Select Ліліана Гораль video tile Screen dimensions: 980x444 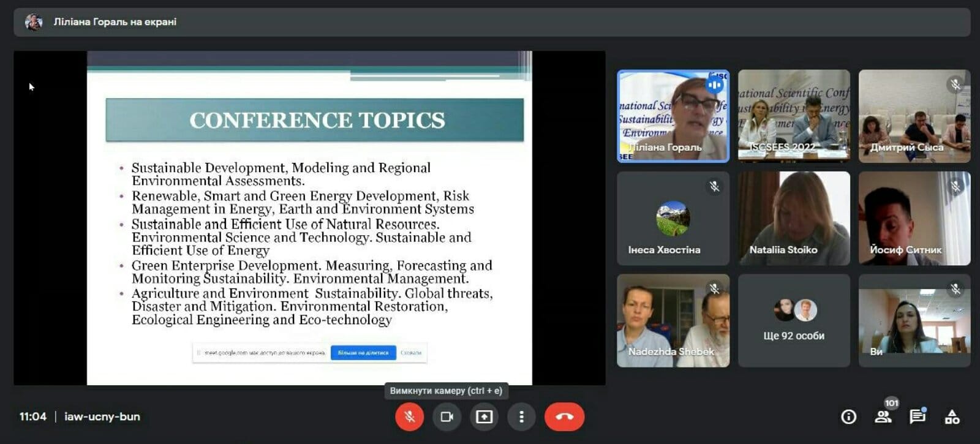[x=673, y=116]
